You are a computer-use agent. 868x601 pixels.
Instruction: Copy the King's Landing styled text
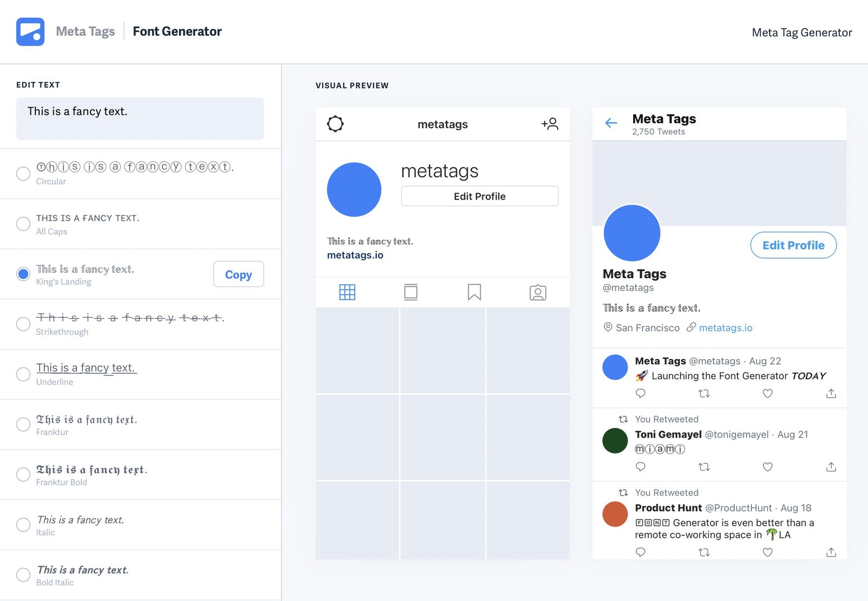pyautogui.click(x=239, y=274)
